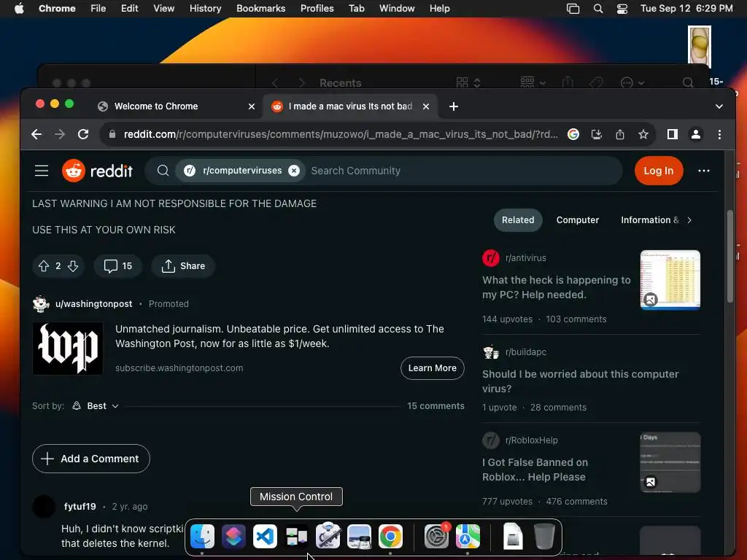Open the subscribe.washingtonpost.com link
The height and width of the screenshot is (560, 747).
coord(179,368)
